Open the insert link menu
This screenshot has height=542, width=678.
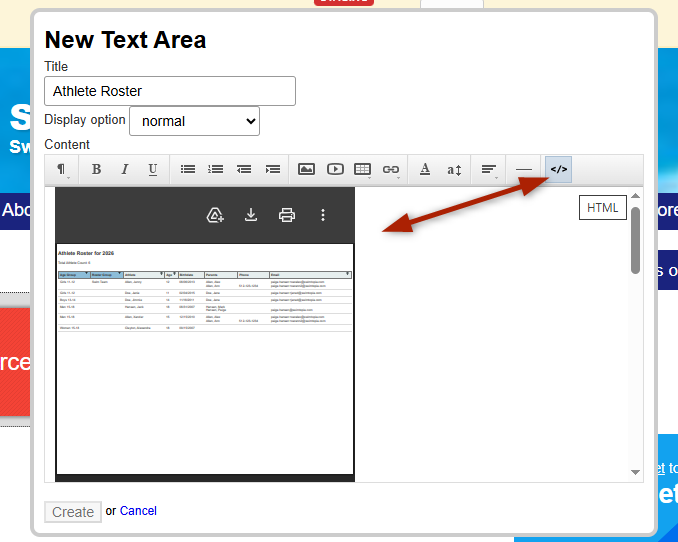(x=391, y=170)
